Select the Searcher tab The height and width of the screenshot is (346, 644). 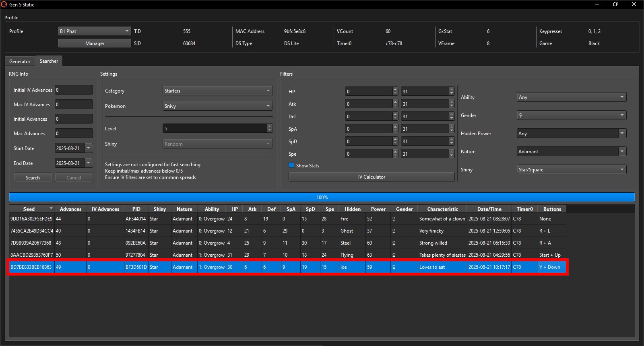click(49, 61)
